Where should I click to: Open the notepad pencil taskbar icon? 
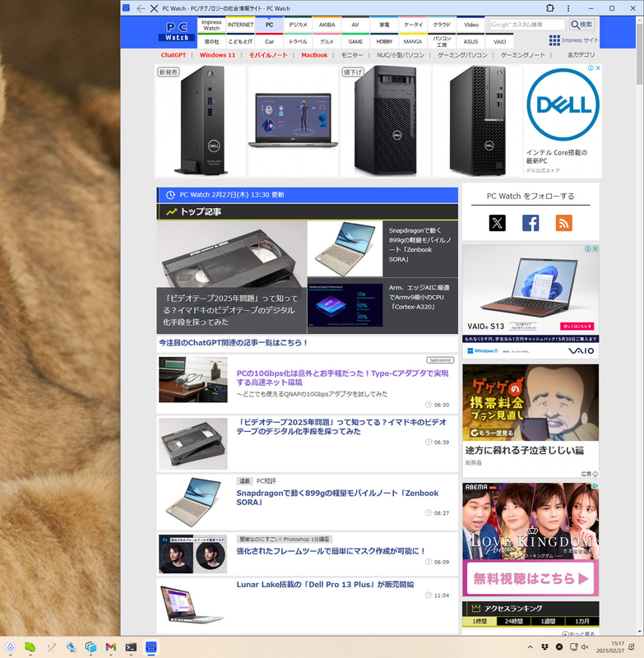tap(52, 647)
